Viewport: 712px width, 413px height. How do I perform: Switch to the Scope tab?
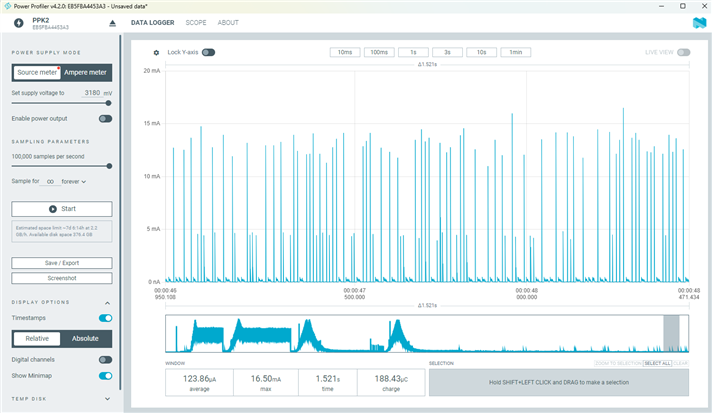click(x=196, y=22)
